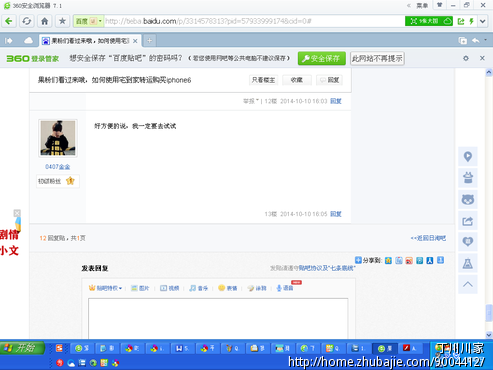
Task: Close the 果粉们看过来哦 tab
Action: point(135,41)
